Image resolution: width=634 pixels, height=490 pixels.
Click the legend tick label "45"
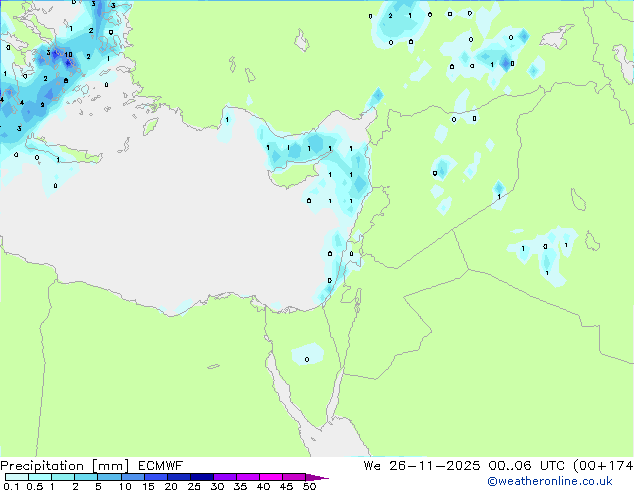[286, 486]
